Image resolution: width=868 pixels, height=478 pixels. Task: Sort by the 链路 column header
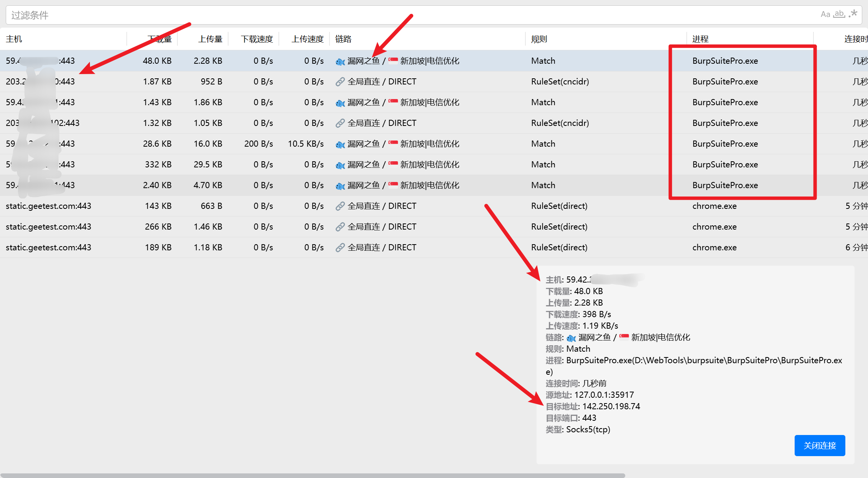[x=343, y=39]
